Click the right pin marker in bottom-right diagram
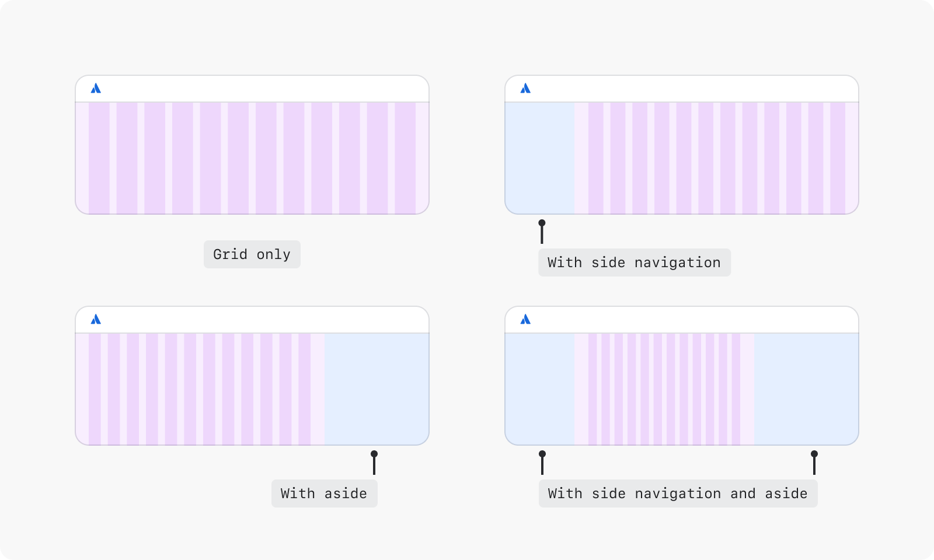 pyautogui.click(x=814, y=463)
